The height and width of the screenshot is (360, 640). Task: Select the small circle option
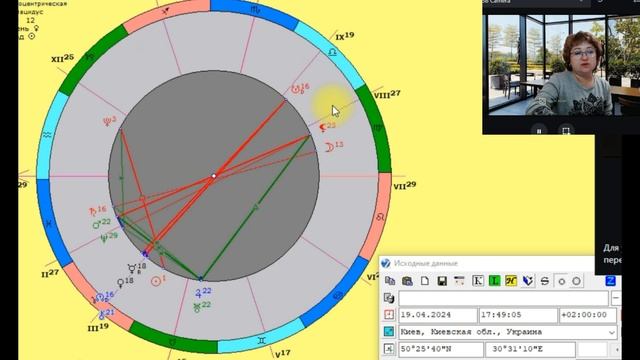click(562, 281)
